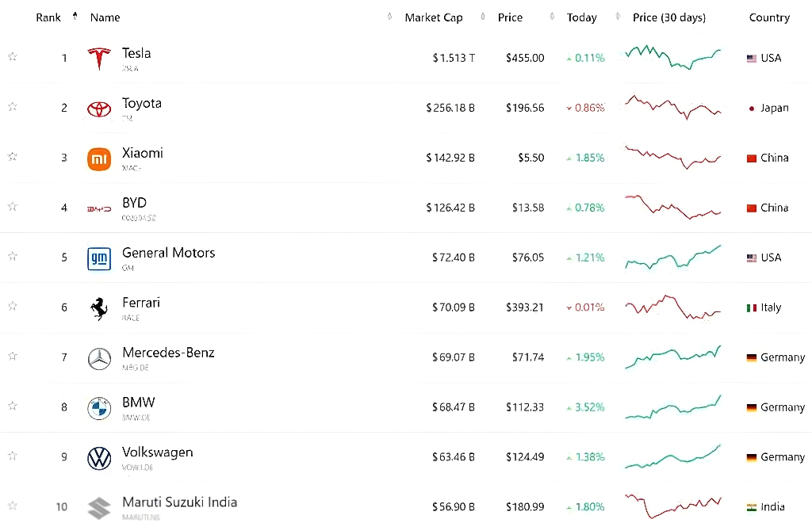Screen dimensions: 812x523
Task: Click Toyota's Japan country flag
Action: (751, 108)
